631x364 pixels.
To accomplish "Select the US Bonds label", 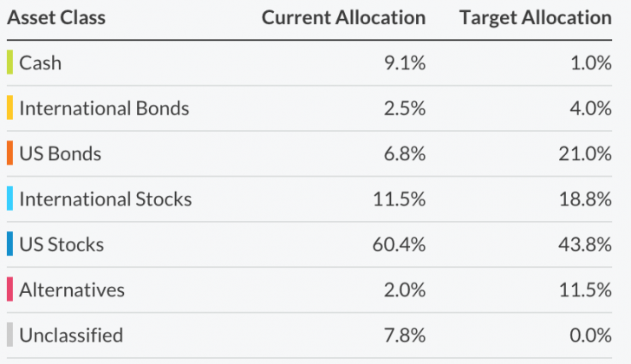I will pos(60,153).
